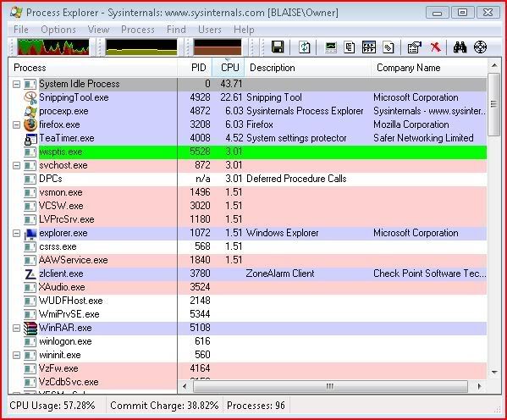Collapse the svchost.exe tree node
Image resolution: width=507 pixels, height=420 pixels.
(x=16, y=166)
